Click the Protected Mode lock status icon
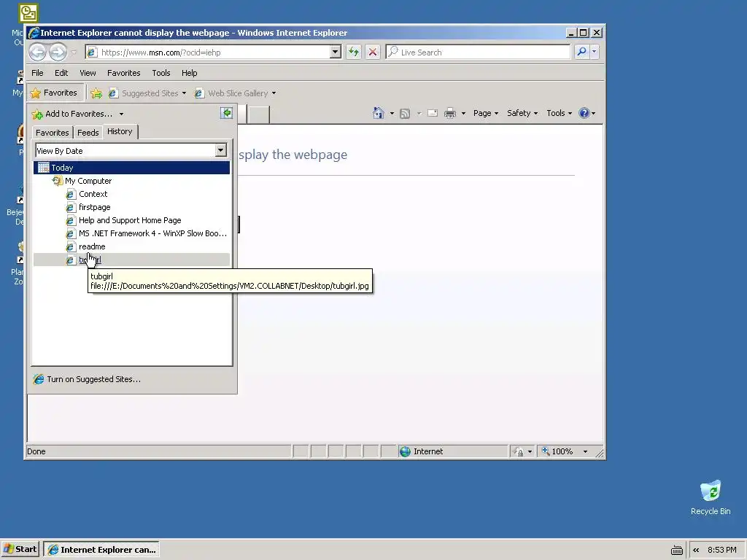The width and height of the screenshot is (747, 560). tap(519, 451)
